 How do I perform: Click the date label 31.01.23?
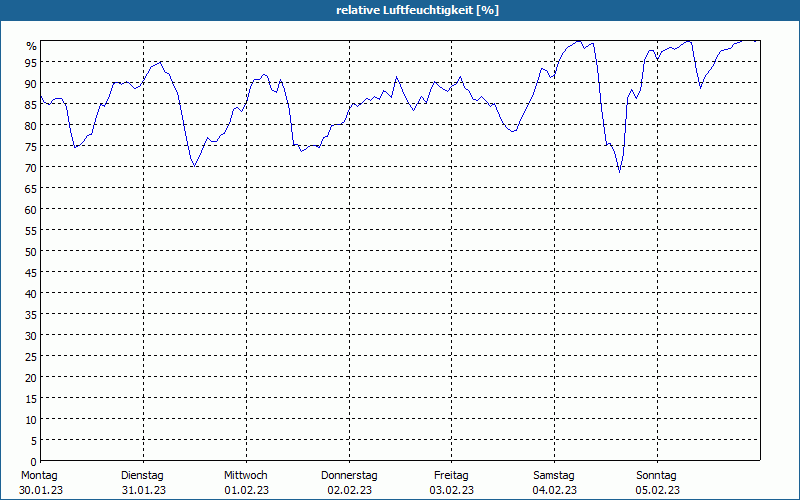point(144,490)
